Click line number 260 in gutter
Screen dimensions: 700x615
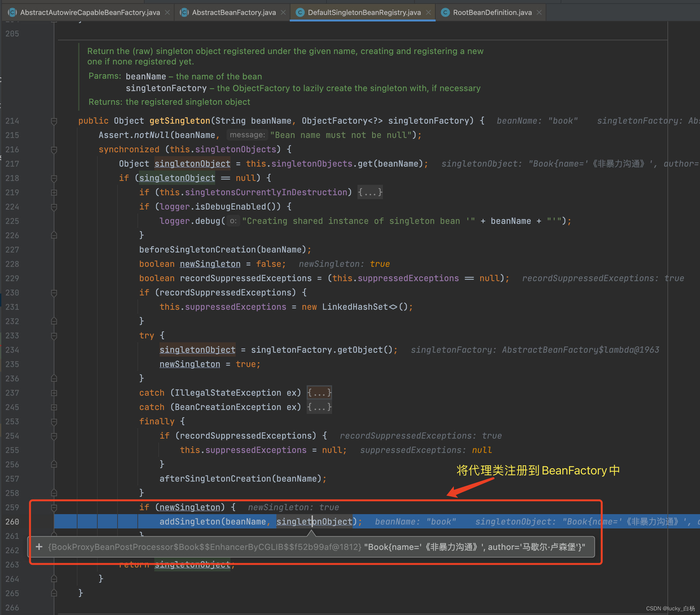coord(12,522)
